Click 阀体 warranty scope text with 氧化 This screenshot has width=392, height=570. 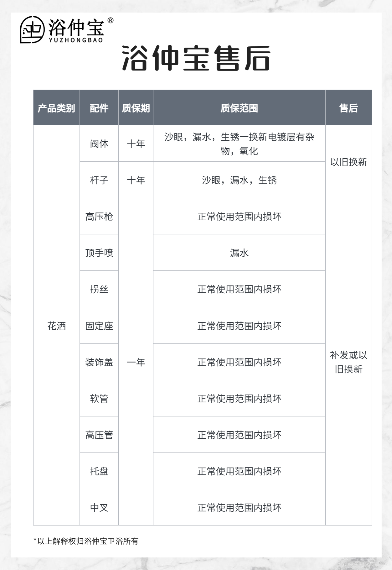click(x=239, y=144)
